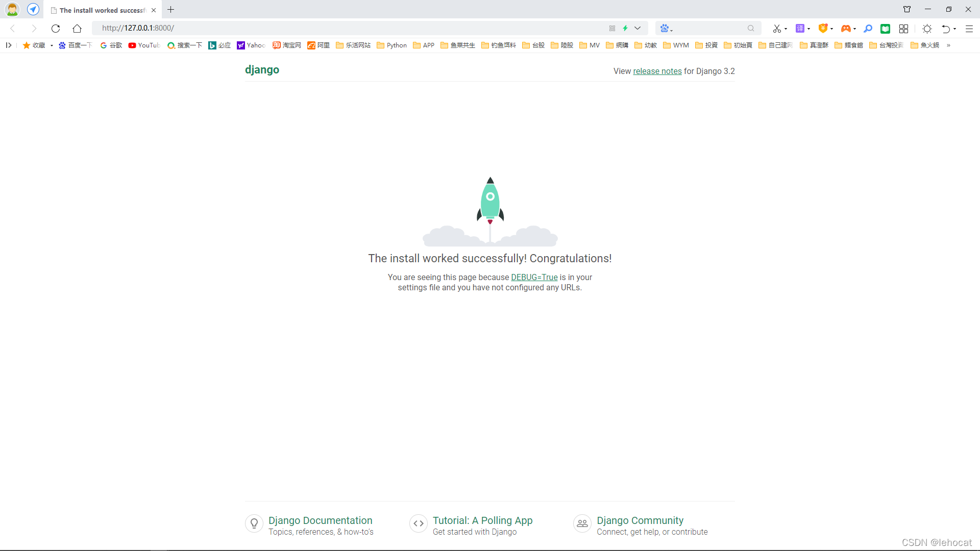Image resolution: width=980 pixels, height=551 pixels.
Task: Select the 'The install worked successfully' tab
Action: (x=102, y=10)
